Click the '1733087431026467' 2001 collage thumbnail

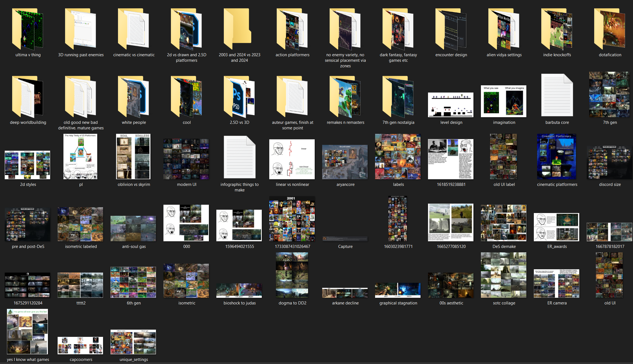coord(292,219)
